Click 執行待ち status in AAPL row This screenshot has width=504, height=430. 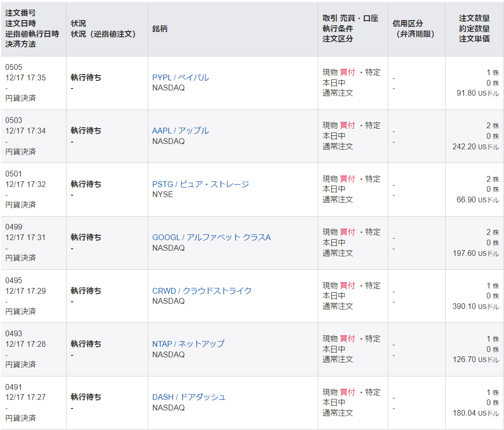pos(86,131)
